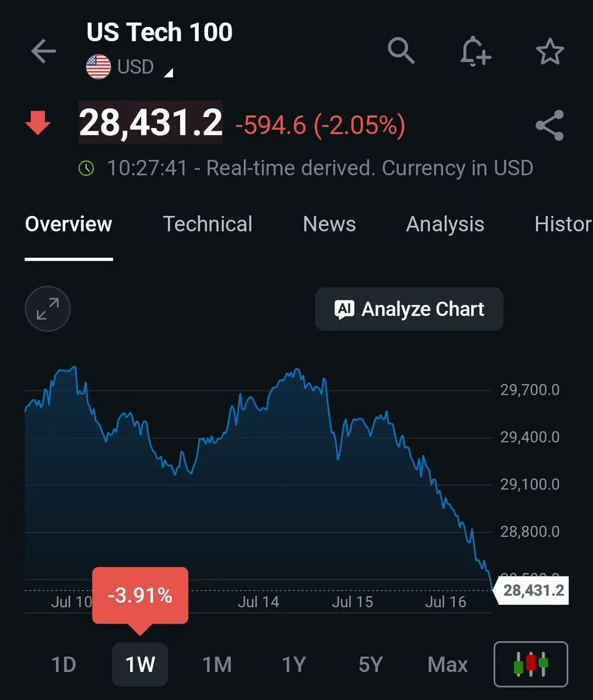Select the 1W time range
Screen dimensions: 593x700
tap(140, 664)
